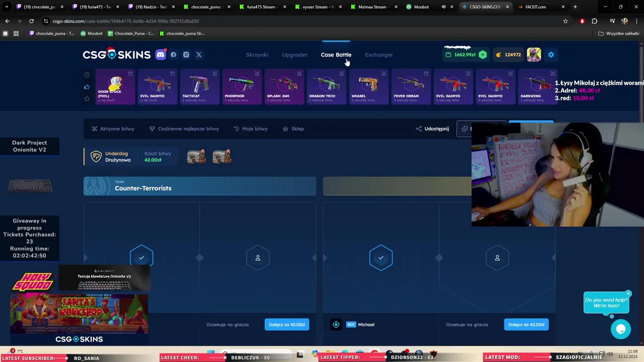Image resolution: width=644 pixels, height=362 pixels.
Task: Open the Phosphor drop card
Action: [242, 87]
